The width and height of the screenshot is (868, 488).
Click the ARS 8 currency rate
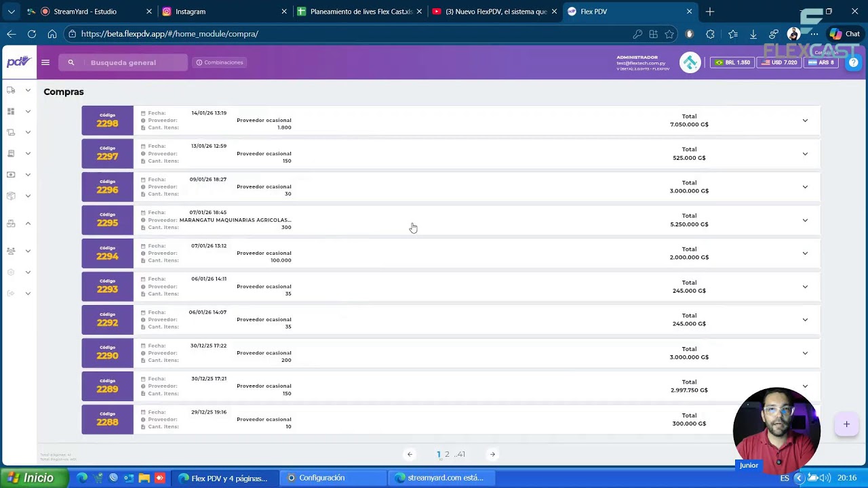click(821, 62)
